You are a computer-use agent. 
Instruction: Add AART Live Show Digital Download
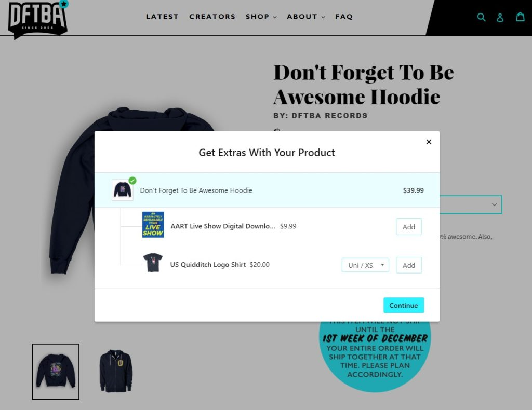(409, 227)
